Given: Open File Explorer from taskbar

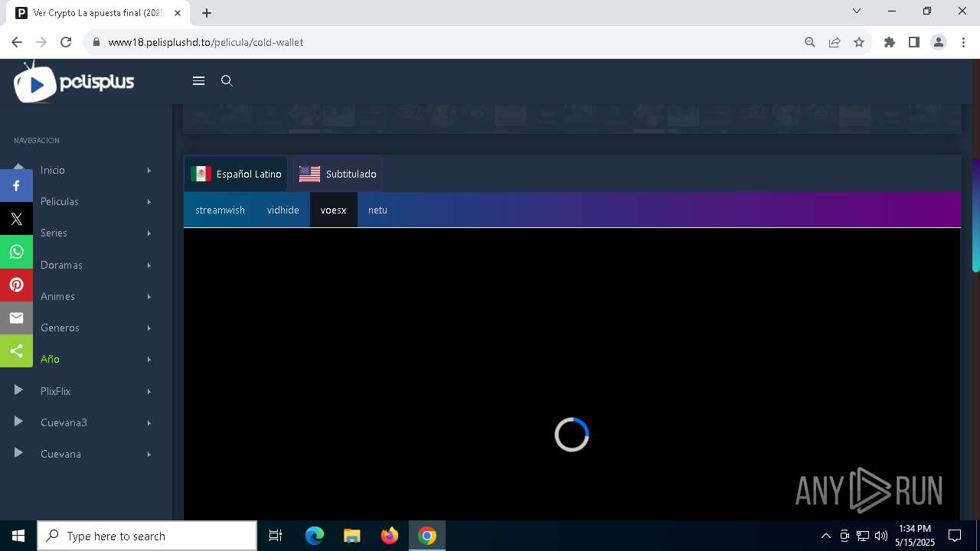Looking at the screenshot, I should pos(352,536).
